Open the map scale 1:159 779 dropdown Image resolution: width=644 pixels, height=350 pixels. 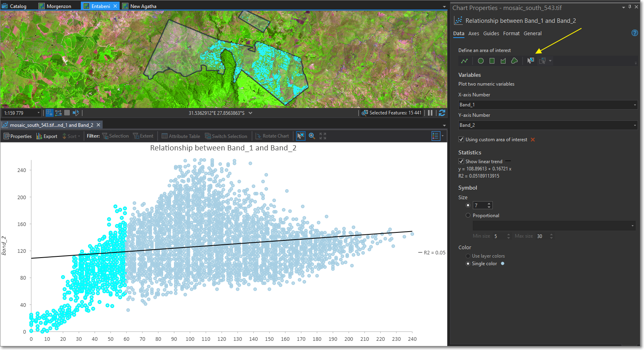point(38,113)
